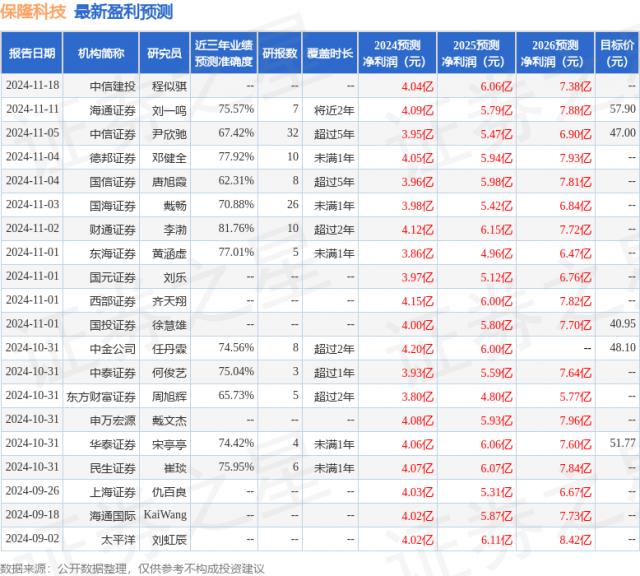Select the 57.90 target price cell
640x576 pixels.
pyautogui.click(x=620, y=108)
